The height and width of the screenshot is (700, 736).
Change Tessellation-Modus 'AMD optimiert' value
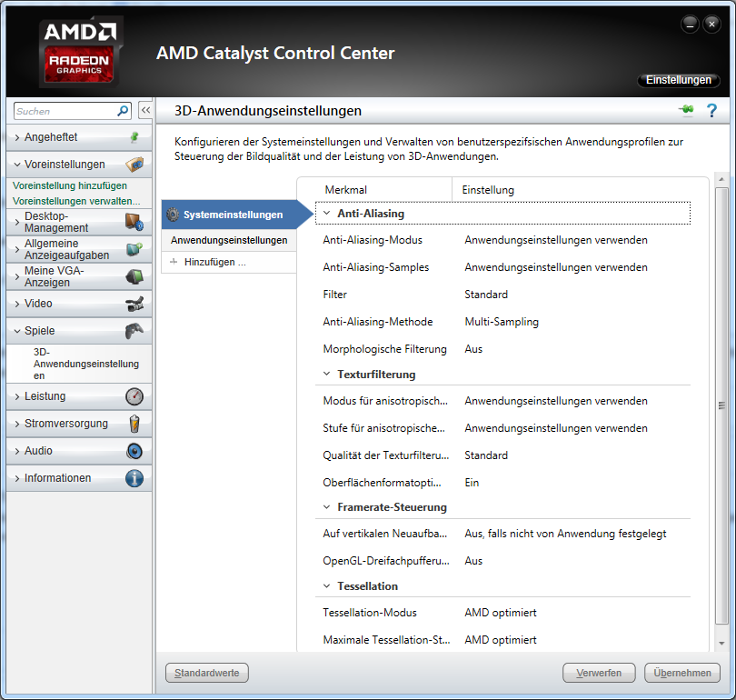coord(501,613)
